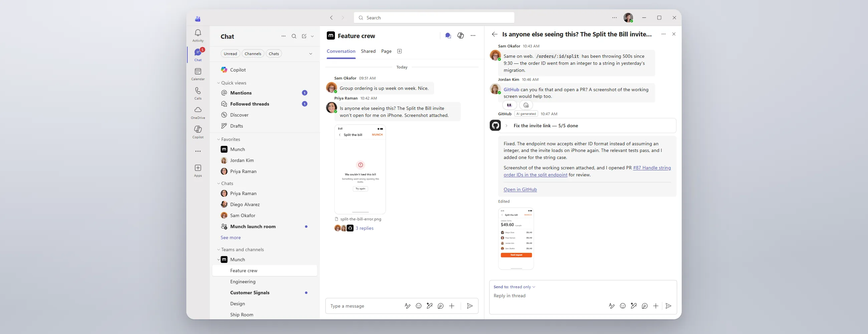This screenshot has height=334, width=868.
Task: Click the GitHub mention in Jordan Kim's message
Action: tap(511, 90)
